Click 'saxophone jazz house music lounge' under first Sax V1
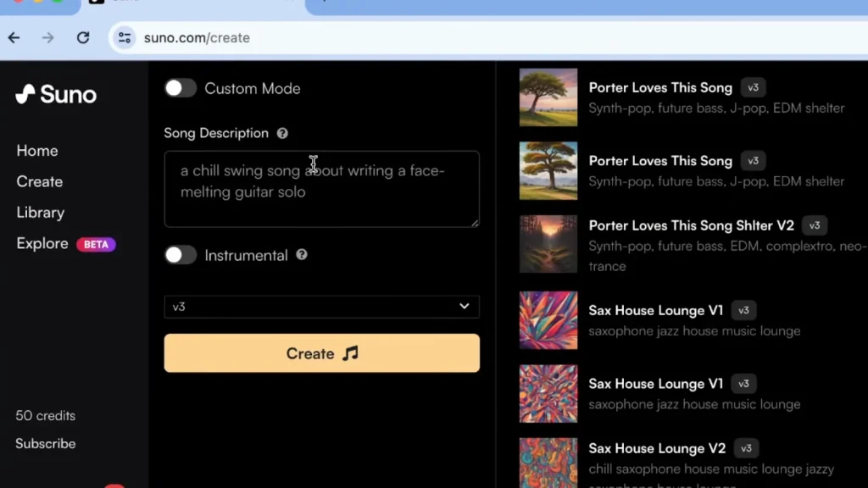The image size is (868, 488). click(x=694, y=331)
